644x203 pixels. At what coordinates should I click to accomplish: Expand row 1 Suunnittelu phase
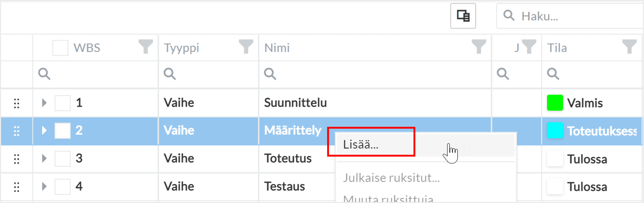pyautogui.click(x=44, y=103)
